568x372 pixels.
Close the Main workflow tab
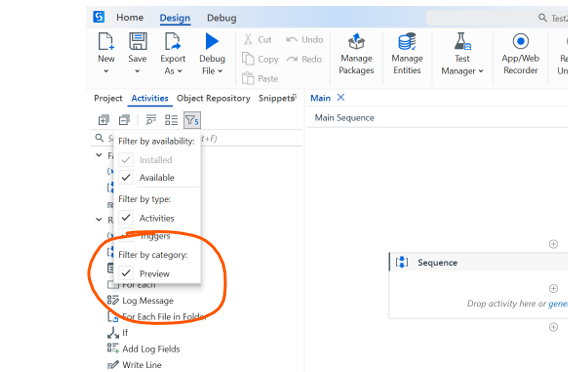click(x=341, y=97)
